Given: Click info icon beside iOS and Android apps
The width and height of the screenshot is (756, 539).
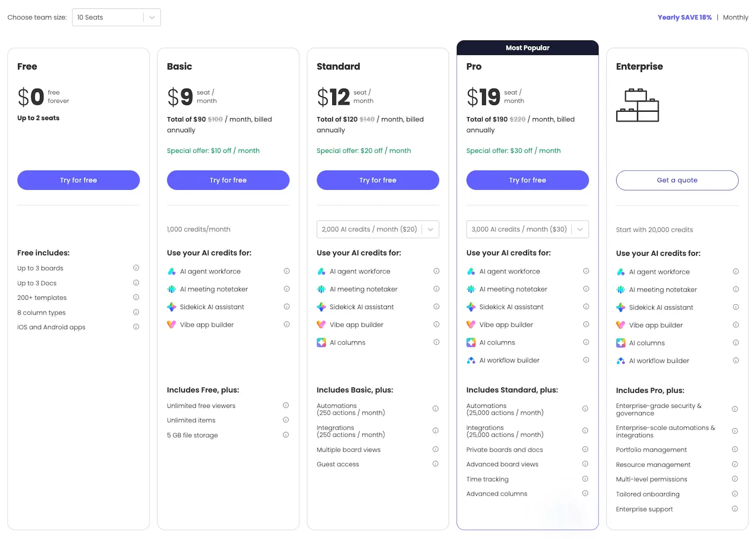Looking at the screenshot, I should click(136, 326).
